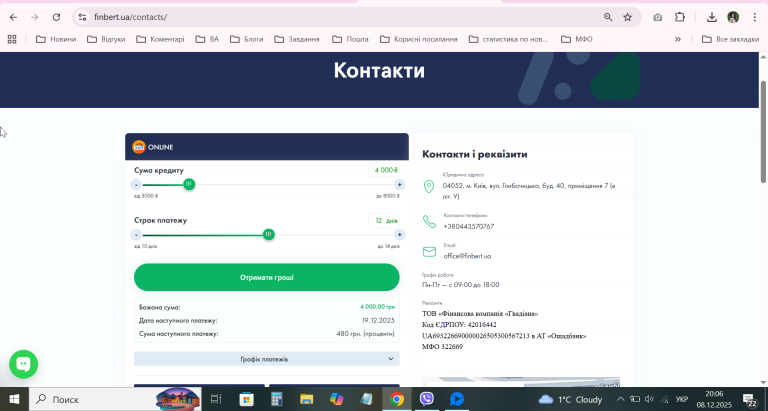Open the weather widget 1°C Cloudy
Image resolution: width=768 pixels, height=411 pixels.
pos(570,399)
